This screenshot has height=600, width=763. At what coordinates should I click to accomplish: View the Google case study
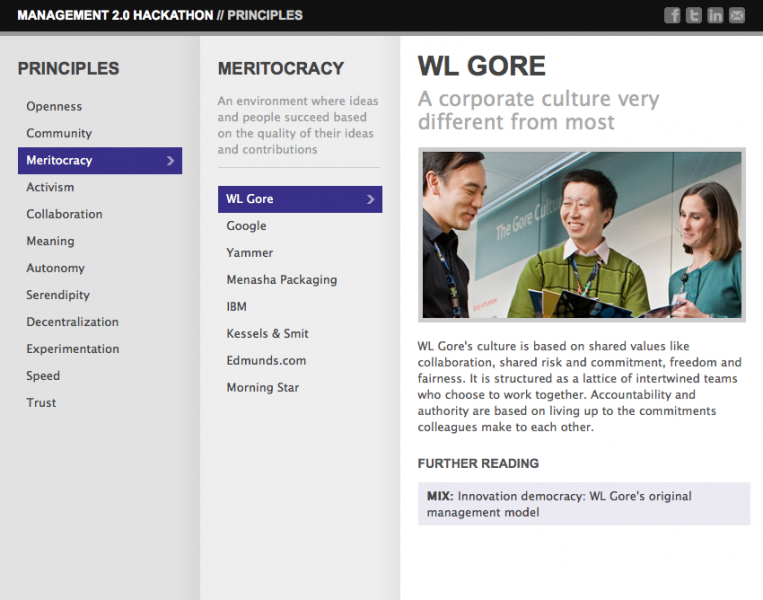pos(246,226)
